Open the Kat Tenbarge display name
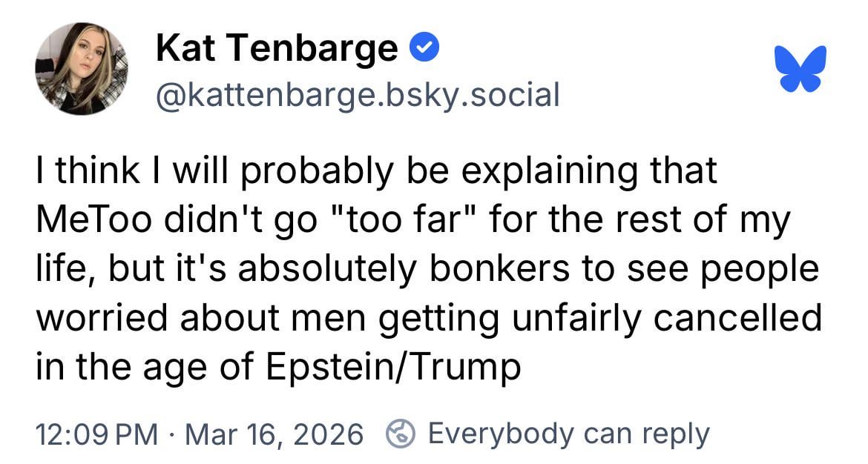The width and height of the screenshot is (868, 464). (277, 49)
